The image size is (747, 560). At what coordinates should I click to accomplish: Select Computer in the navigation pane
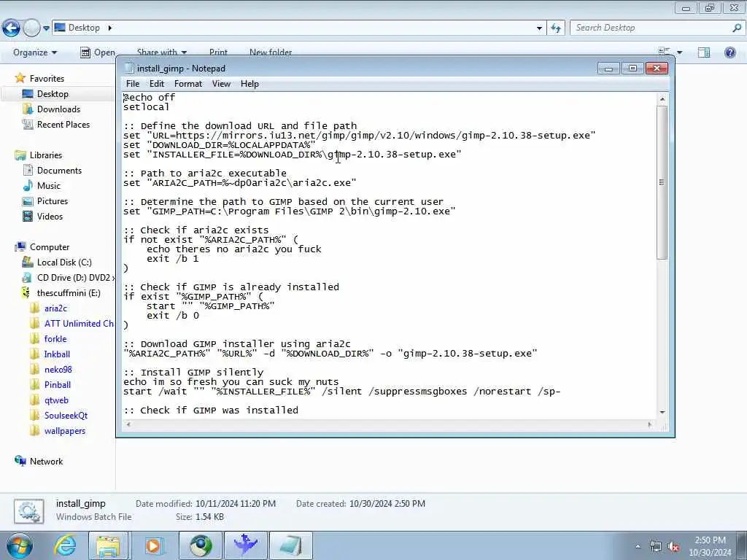click(50, 247)
